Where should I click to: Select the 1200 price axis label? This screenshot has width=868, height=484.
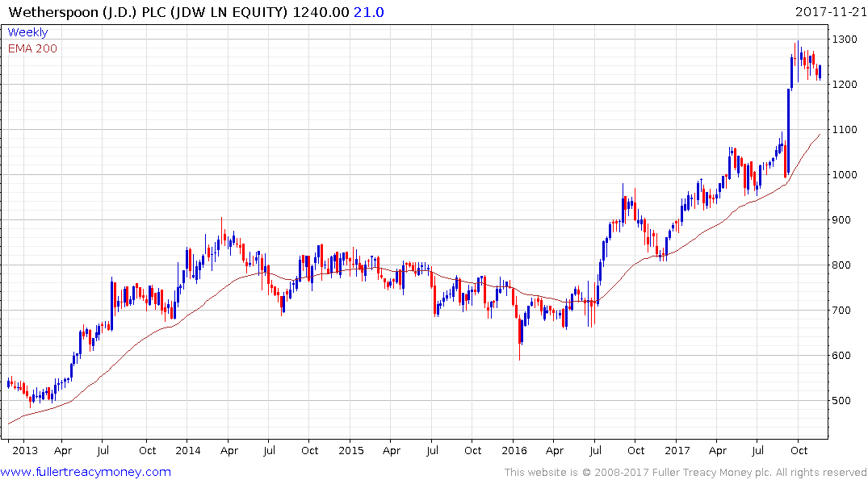click(x=845, y=85)
